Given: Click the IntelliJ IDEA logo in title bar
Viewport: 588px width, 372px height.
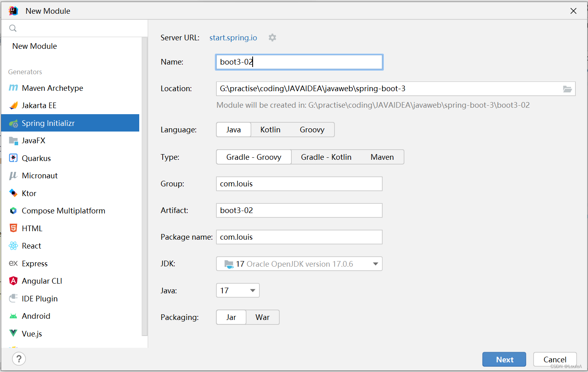Looking at the screenshot, I should pyautogui.click(x=13, y=11).
